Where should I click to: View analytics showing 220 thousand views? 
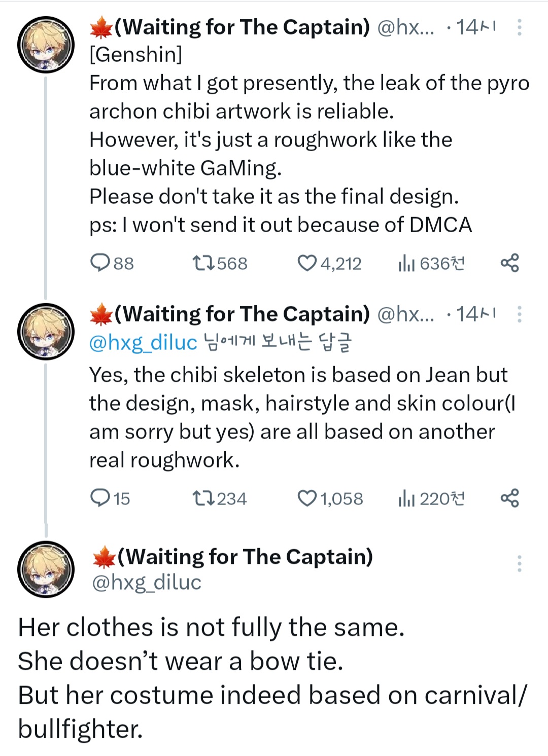pos(407,498)
